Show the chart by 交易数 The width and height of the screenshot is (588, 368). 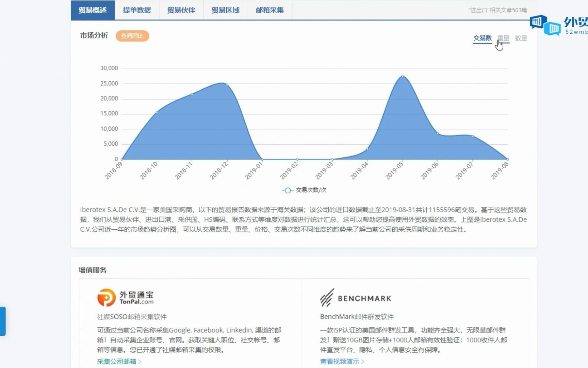[x=482, y=38]
